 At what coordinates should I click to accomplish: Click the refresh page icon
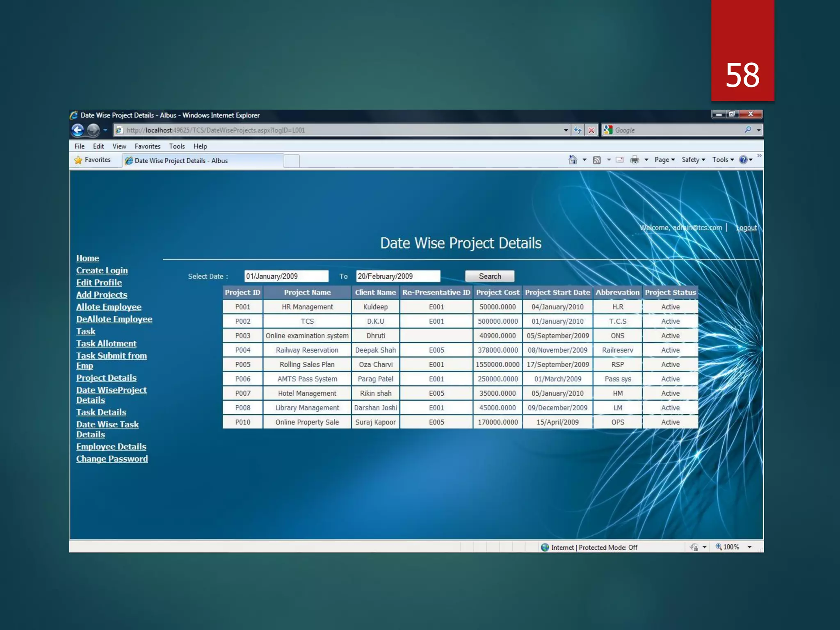(578, 130)
